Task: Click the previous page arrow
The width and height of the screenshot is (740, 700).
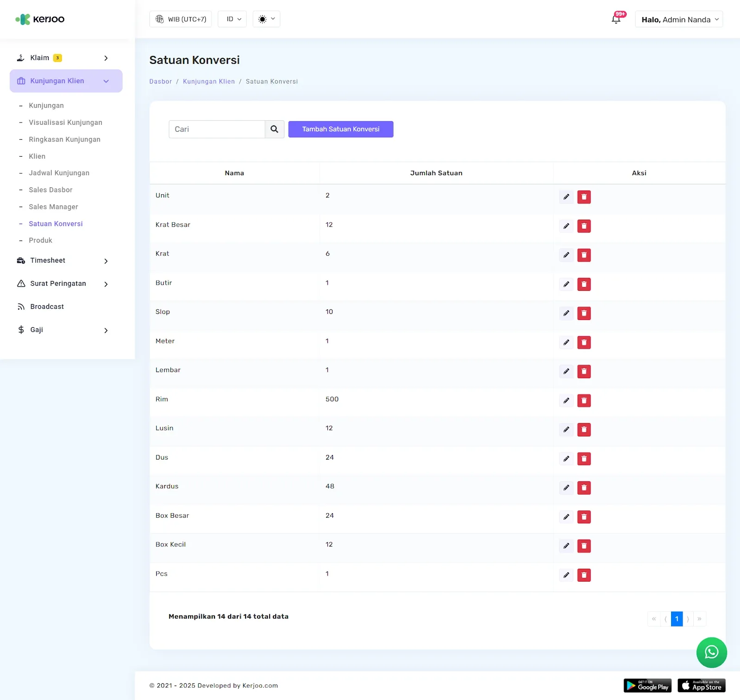Action: (x=666, y=619)
